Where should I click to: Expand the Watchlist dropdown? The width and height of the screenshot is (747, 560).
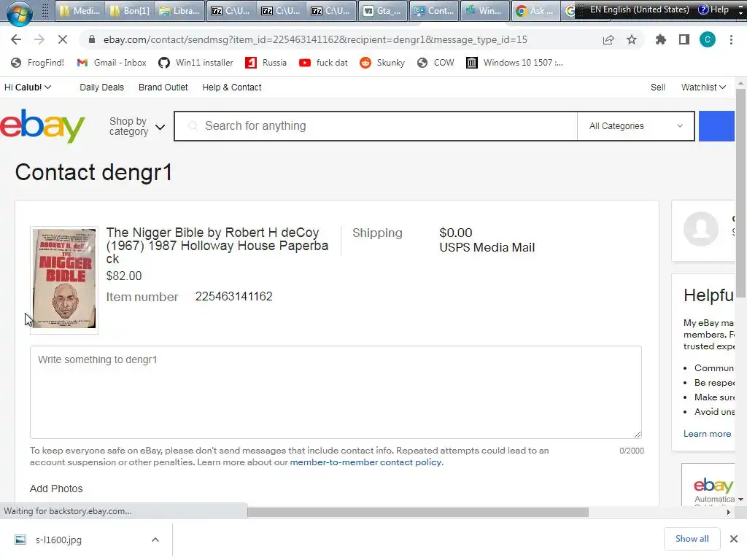tap(703, 87)
